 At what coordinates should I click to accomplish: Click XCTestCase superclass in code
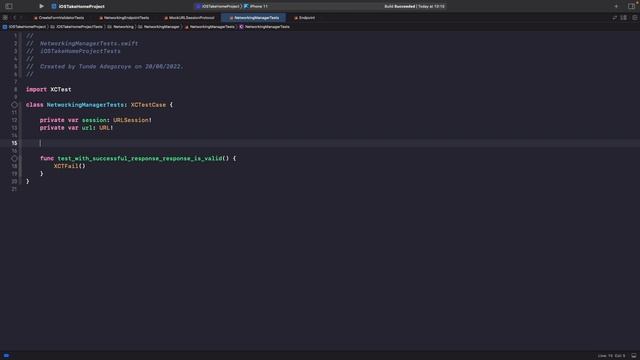pyautogui.click(x=148, y=105)
